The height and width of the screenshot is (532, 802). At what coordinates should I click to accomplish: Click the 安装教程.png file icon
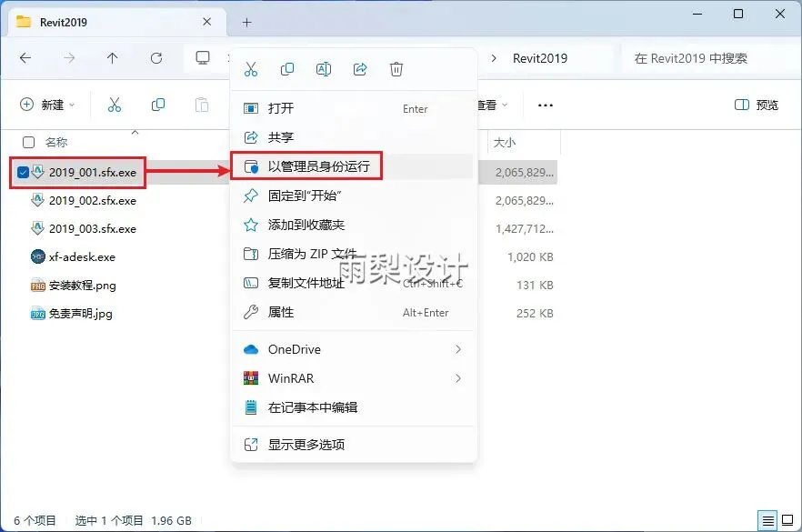click(x=38, y=286)
